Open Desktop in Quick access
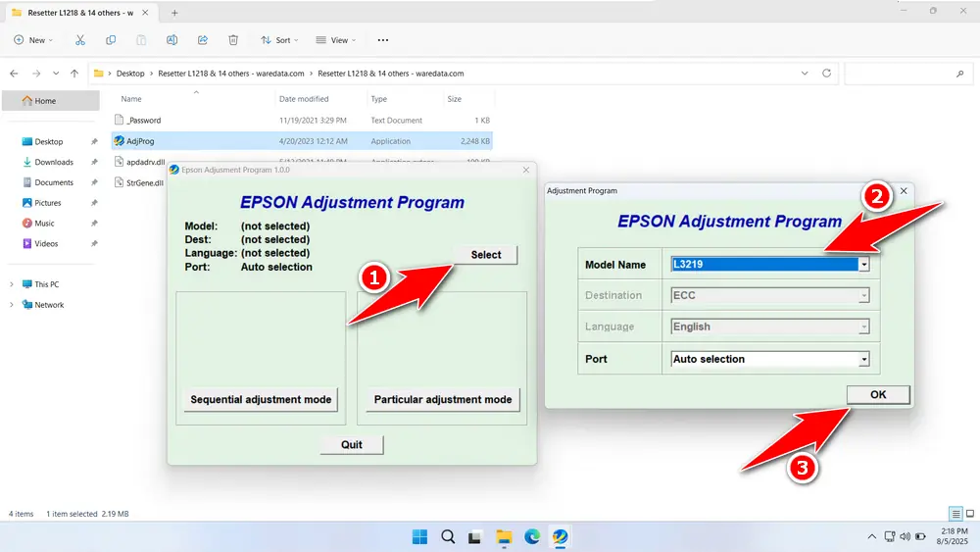980x552 pixels. pos(50,142)
